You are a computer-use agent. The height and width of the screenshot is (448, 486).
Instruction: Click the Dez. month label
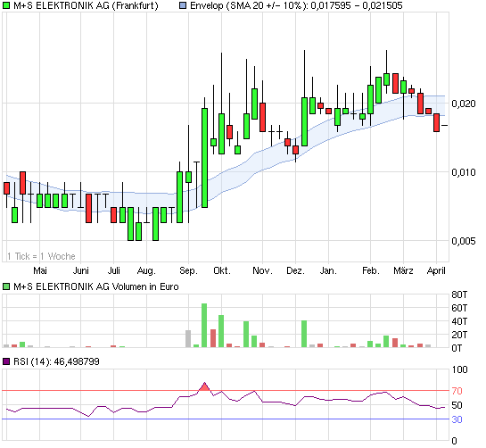click(x=295, y=270)
